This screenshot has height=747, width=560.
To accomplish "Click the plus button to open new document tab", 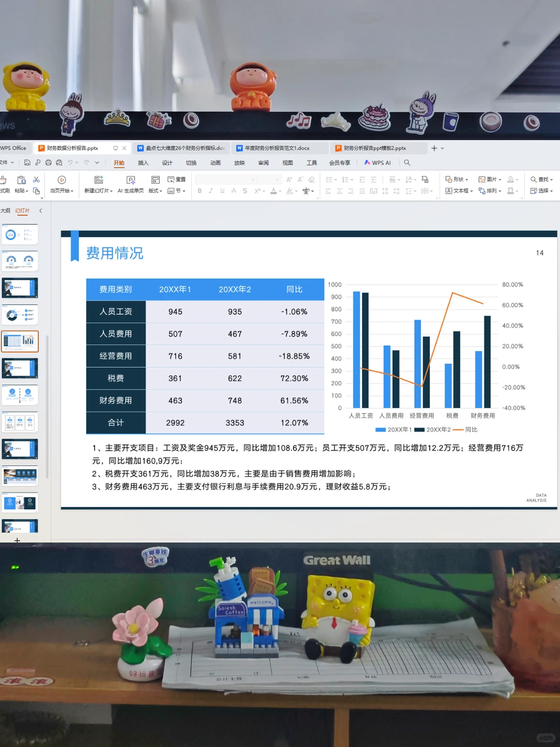I will (433, 148).
